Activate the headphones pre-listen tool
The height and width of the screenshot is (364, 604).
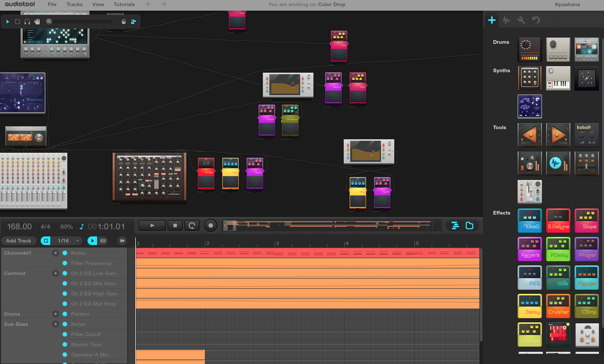pos(27,22)
